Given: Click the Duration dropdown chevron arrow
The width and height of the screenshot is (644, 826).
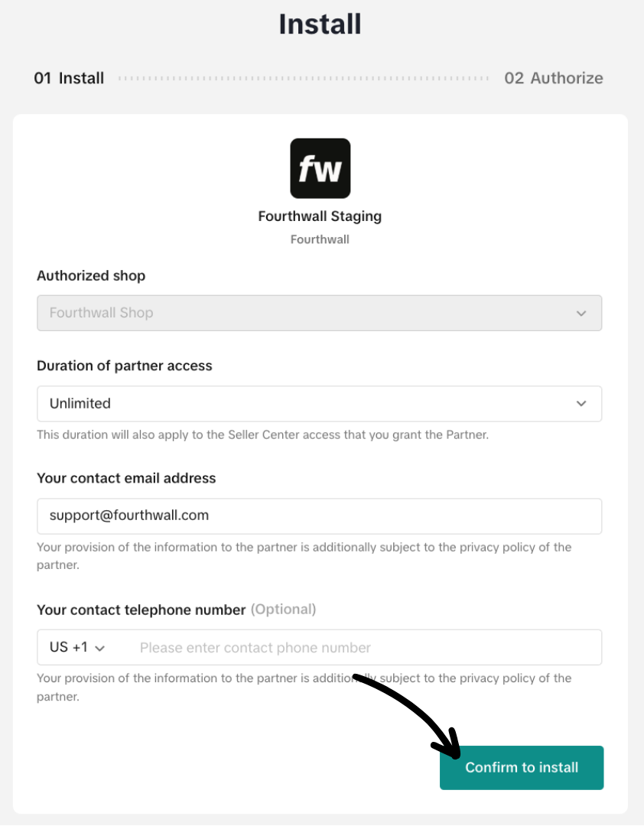Looking at the screenshot, I should click(581, 404).
